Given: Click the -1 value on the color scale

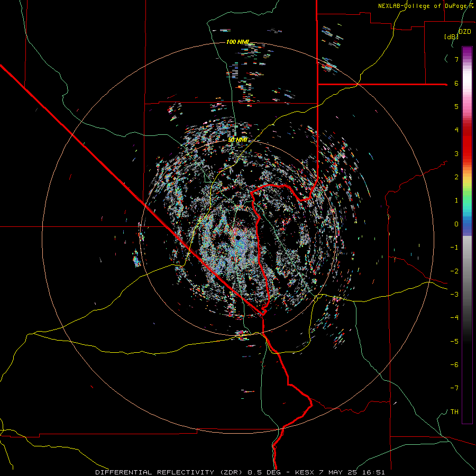Looking at the screenshot, I should (x=454, y=248).
